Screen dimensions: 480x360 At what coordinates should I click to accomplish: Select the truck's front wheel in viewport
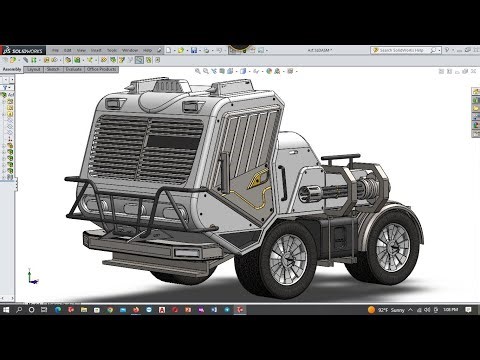coord(287,260)
